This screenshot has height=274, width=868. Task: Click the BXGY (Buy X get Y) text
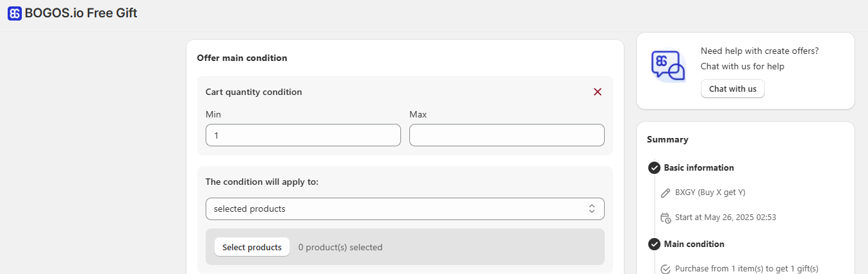710,193
